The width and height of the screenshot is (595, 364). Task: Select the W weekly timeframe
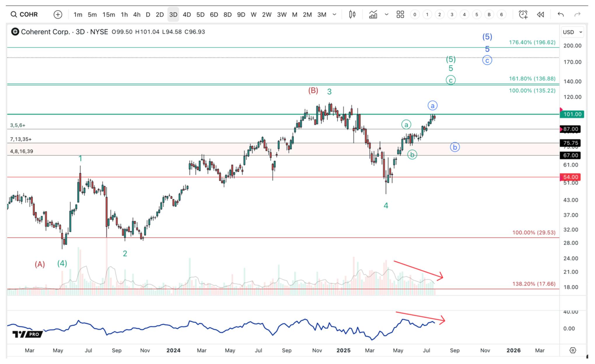click(253, 14)
